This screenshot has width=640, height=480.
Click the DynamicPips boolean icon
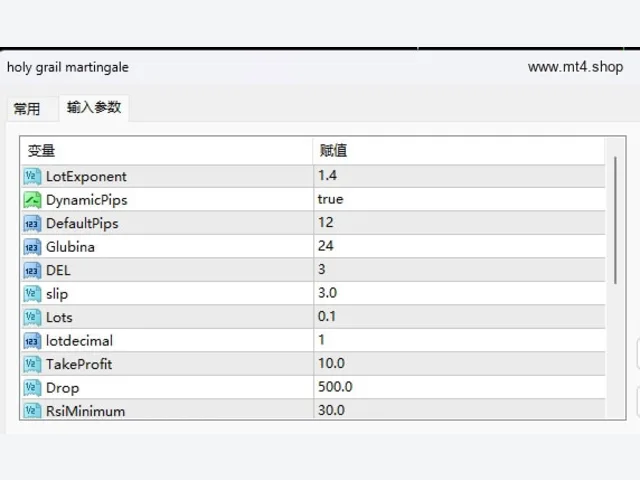click(x=32, y=200)
